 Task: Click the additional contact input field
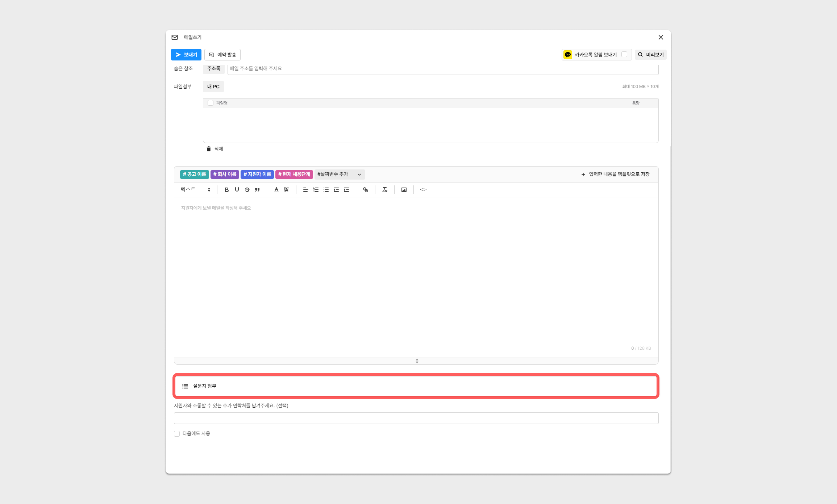pyautogui.click(x=416, y=418)
